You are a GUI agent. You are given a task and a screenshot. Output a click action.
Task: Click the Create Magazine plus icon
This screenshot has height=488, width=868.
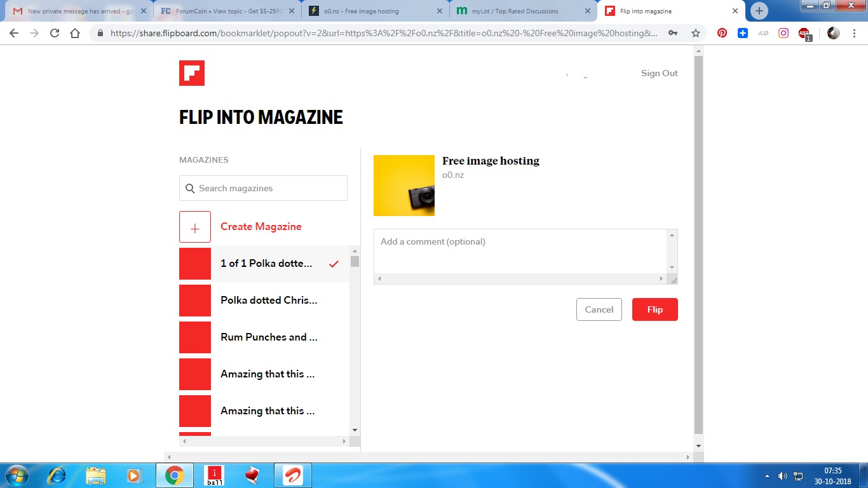click(194, 227)
